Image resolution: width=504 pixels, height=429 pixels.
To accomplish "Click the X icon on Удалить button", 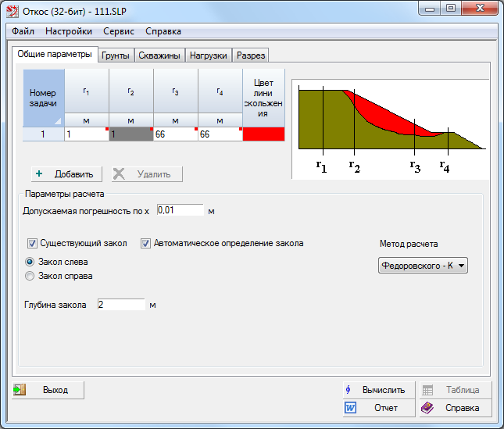I will click(119, 173).
